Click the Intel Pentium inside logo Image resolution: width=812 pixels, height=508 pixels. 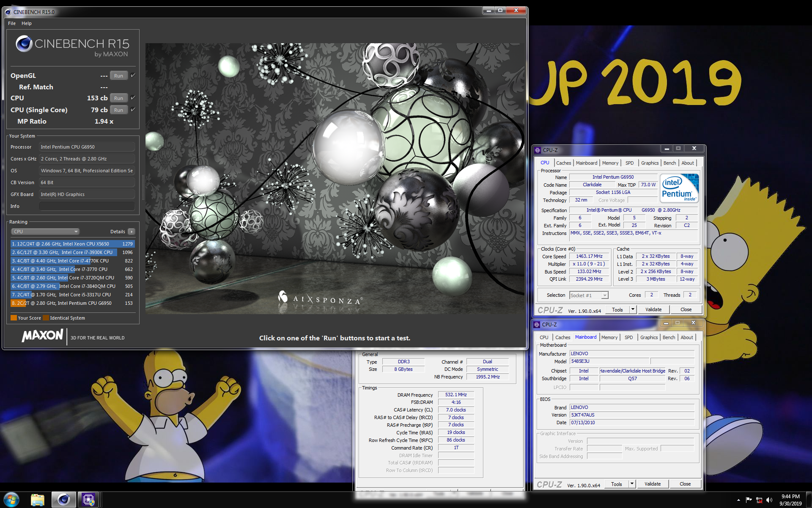click(679, 188)
